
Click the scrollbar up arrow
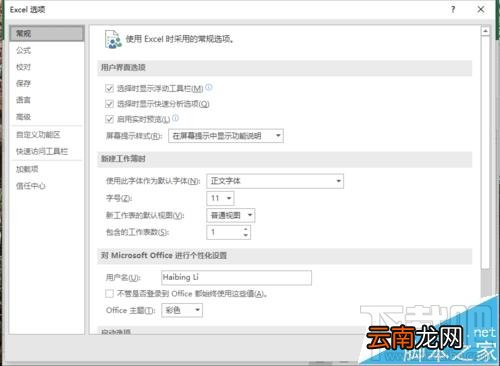tap(485, 31)
